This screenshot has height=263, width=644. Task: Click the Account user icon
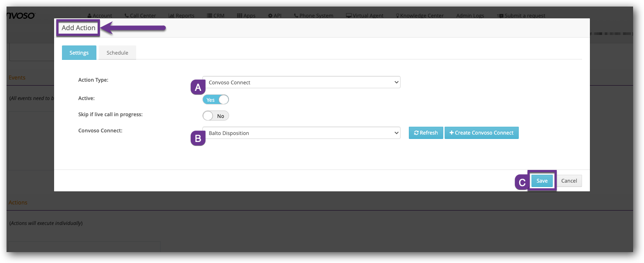(x=89, y=16)
